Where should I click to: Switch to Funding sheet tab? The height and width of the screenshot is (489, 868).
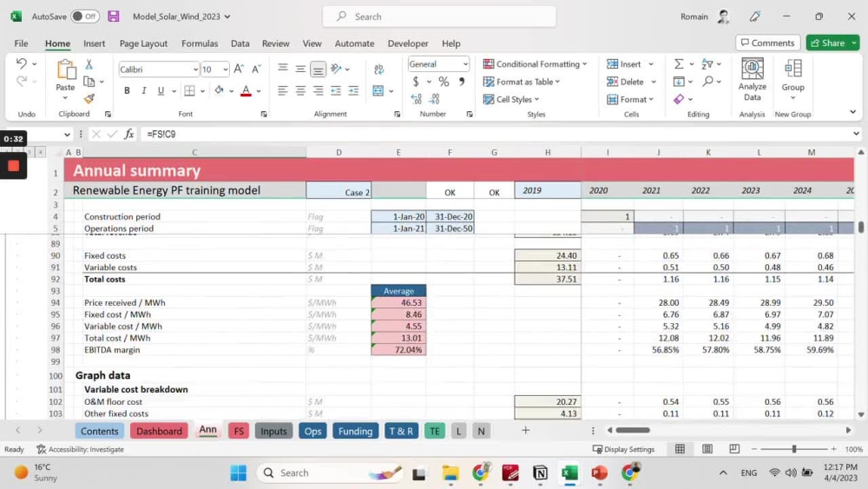pyautogui.click(x=355, y=431)
